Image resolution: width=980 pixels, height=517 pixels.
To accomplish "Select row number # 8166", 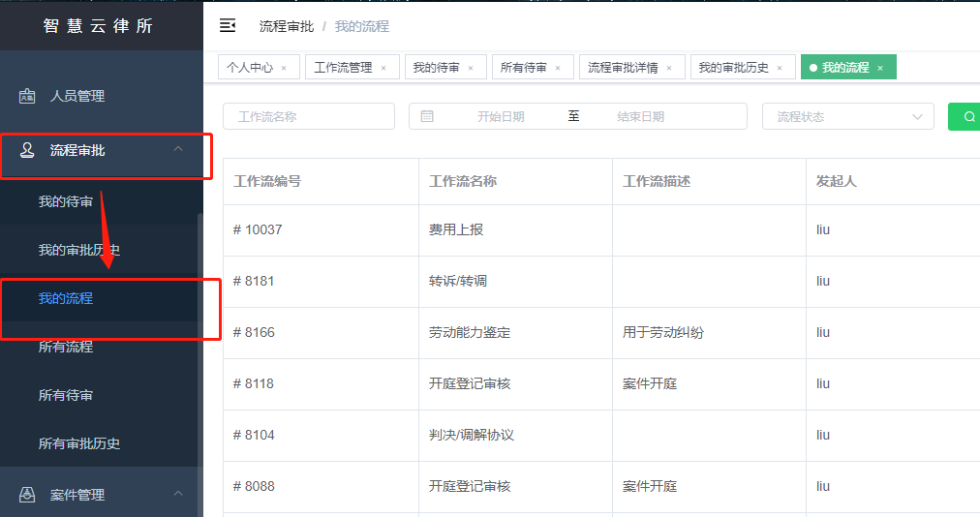I will (x=254, y=332).
